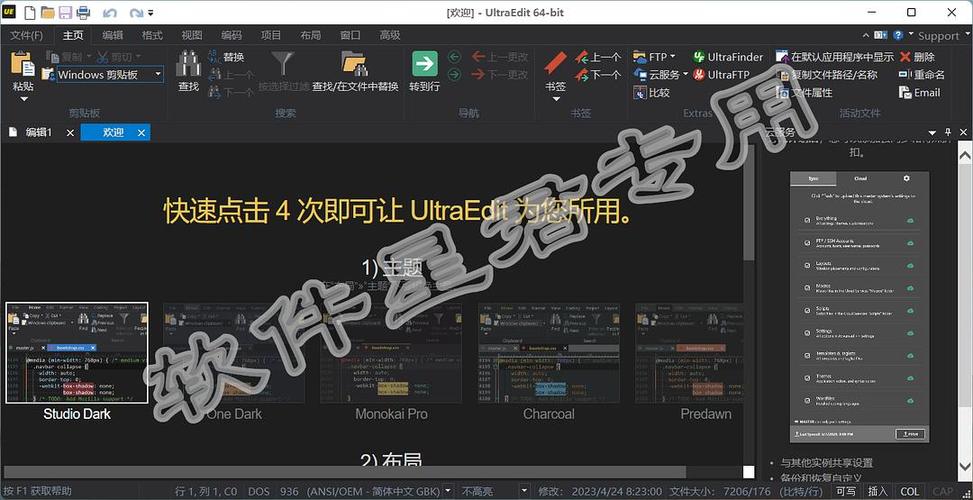Click the Compare (比较) icon
The image size is (973, 500).
coord(643,93)
